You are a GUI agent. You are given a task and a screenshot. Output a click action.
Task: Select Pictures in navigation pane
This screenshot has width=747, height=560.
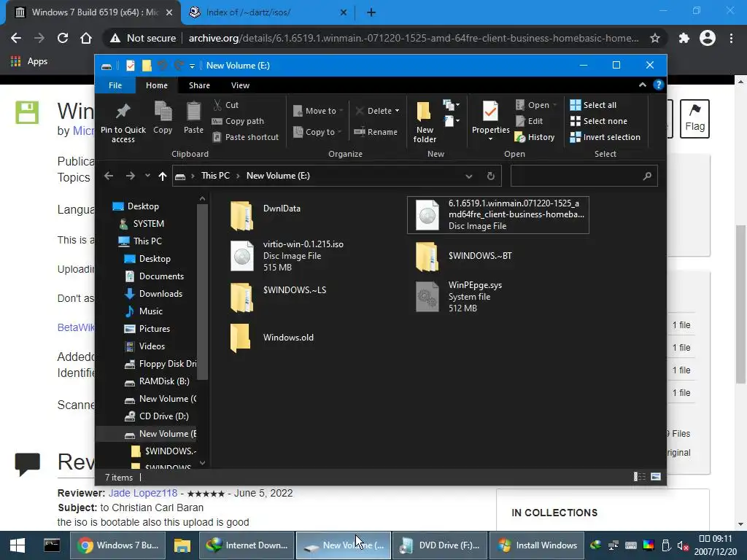click(x=155, y=329)
